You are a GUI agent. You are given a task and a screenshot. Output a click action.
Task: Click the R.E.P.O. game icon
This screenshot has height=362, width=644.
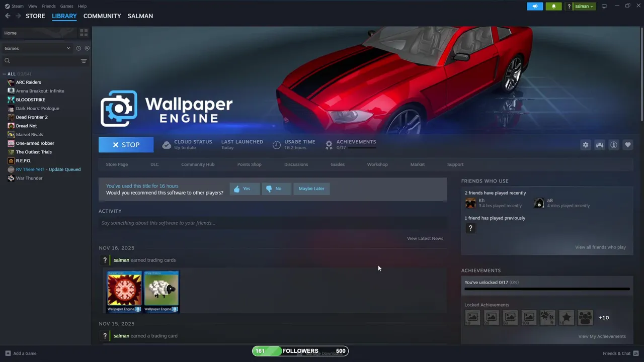(11, 160)
